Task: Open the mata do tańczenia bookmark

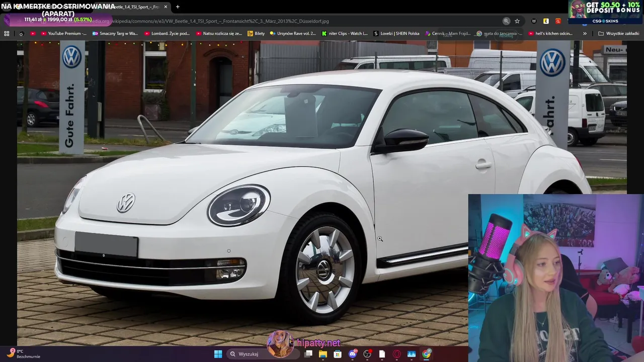Action: coord(500,34)
